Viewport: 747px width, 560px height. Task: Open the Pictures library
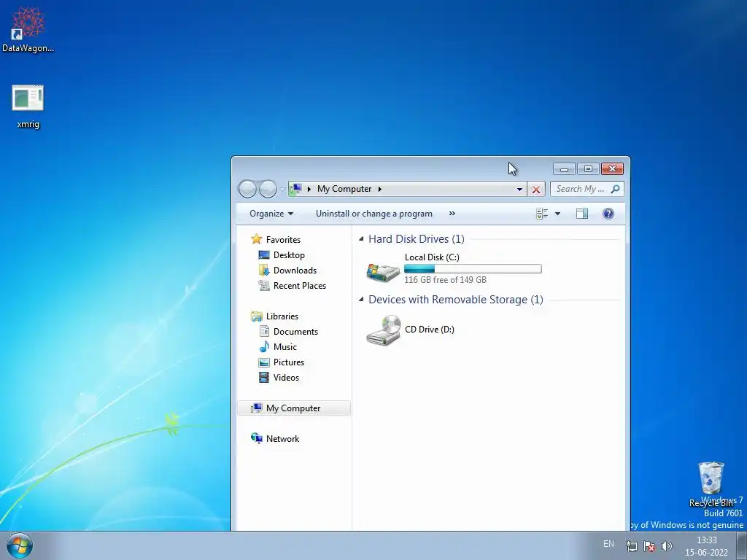point(289,362)
